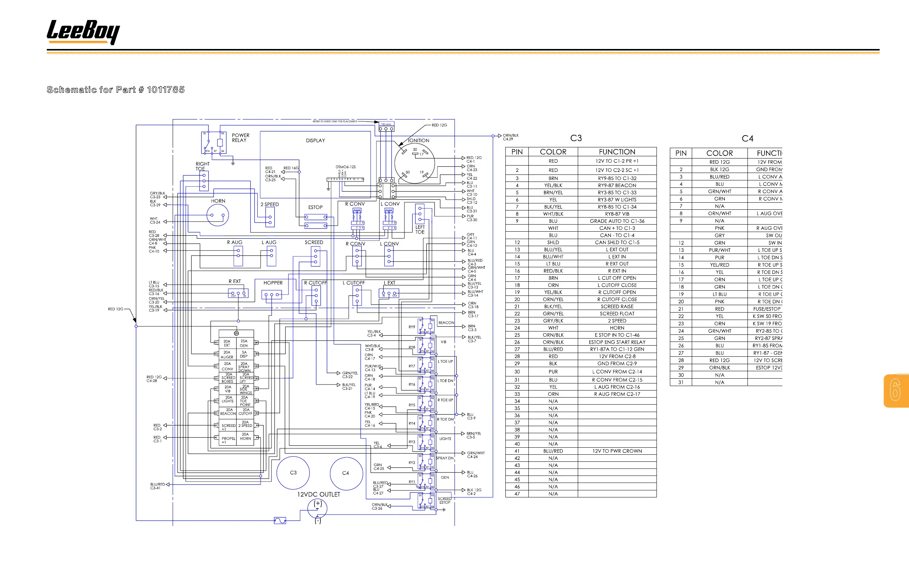Click the HORN circle symbol

(217, 215)
